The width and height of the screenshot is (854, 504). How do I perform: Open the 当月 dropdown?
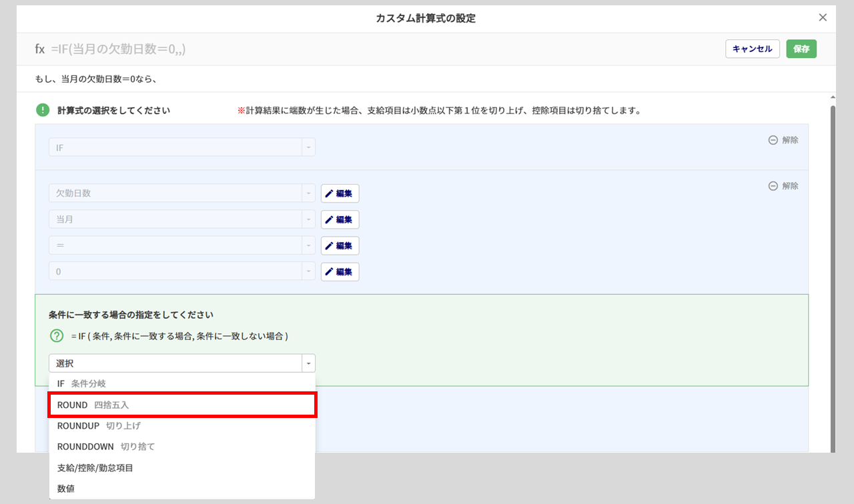coord(182,219)
